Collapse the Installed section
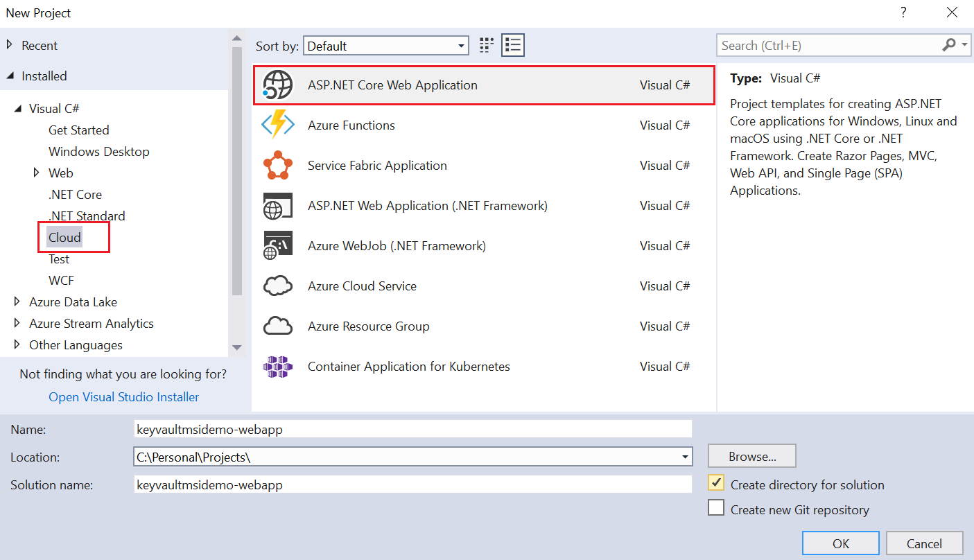This screenshot has width=974, height=560. pyautogui.click(x=10, y=76)
